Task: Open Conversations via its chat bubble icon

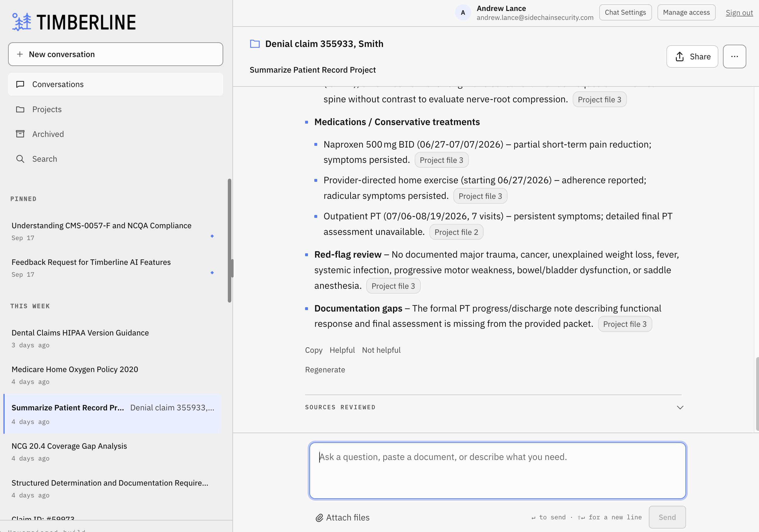Action: [20, 84]
